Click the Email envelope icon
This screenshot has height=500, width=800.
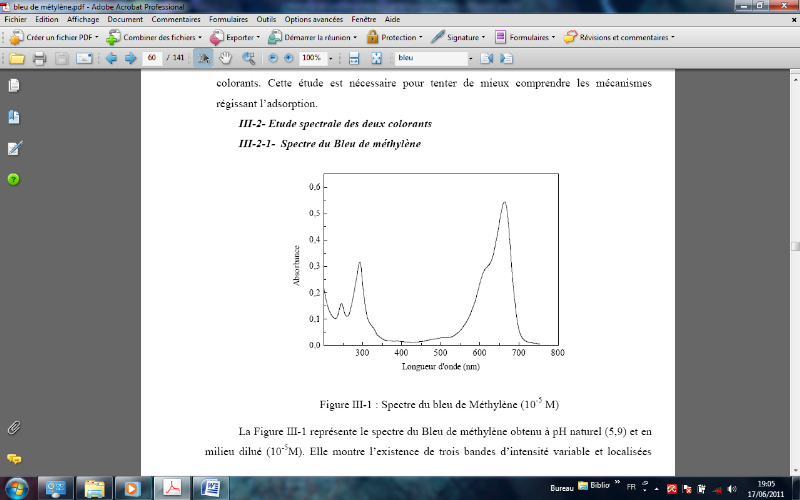tap(84, 58)
